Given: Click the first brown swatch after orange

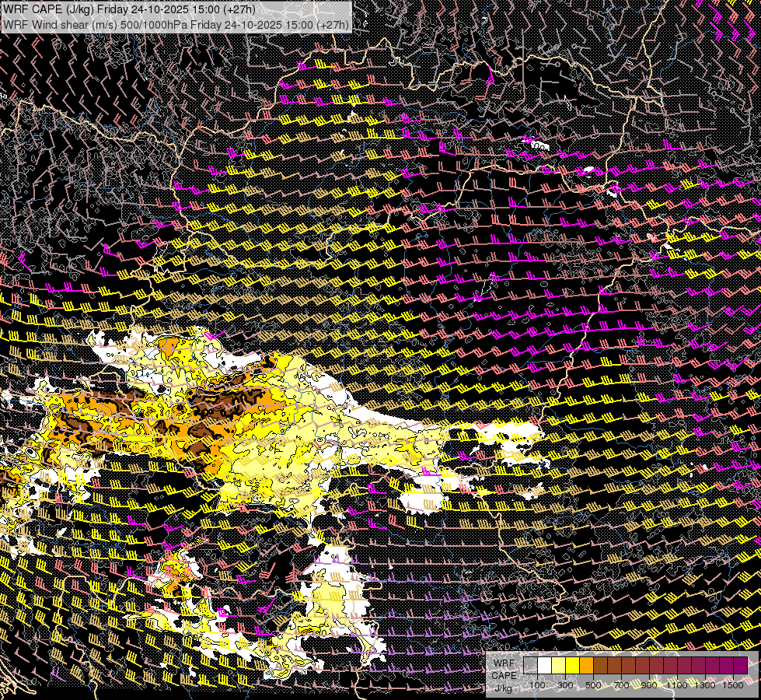Looking at the screenshot, I should [600, 666].
